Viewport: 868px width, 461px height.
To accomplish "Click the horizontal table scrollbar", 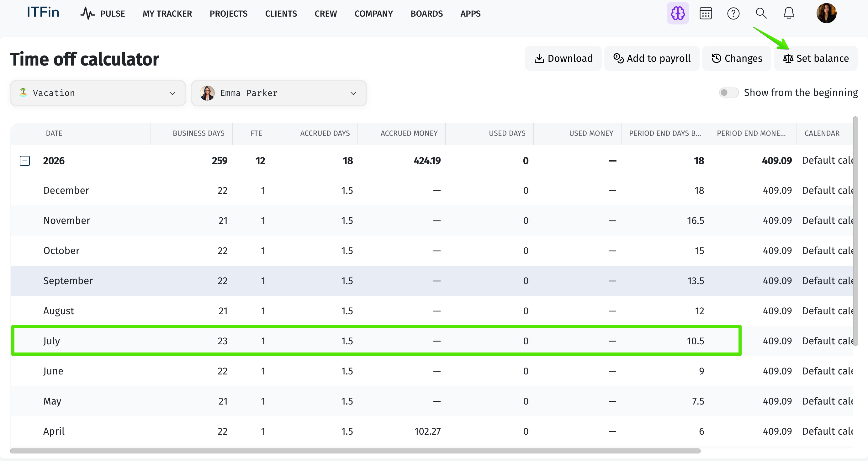I will click(x=355, y=451).
